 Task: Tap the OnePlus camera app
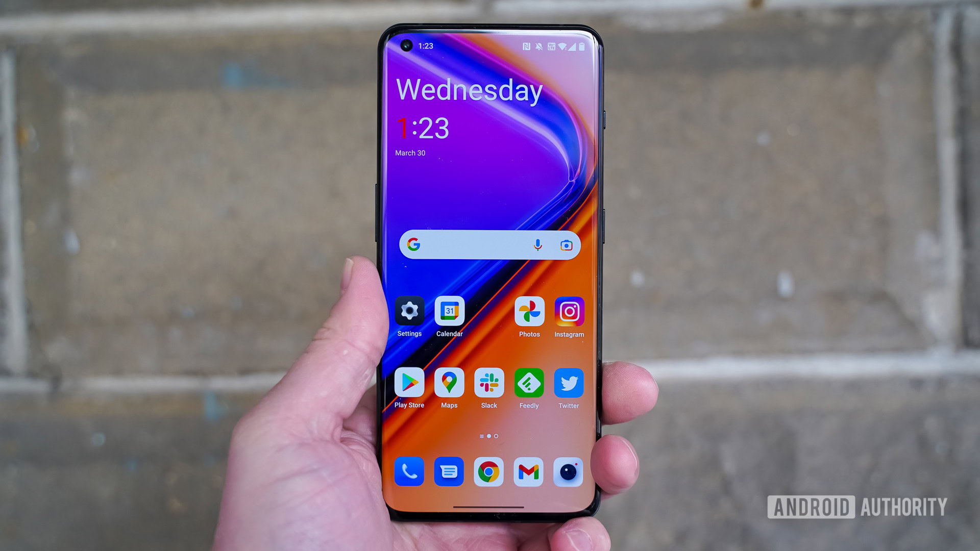568,471
